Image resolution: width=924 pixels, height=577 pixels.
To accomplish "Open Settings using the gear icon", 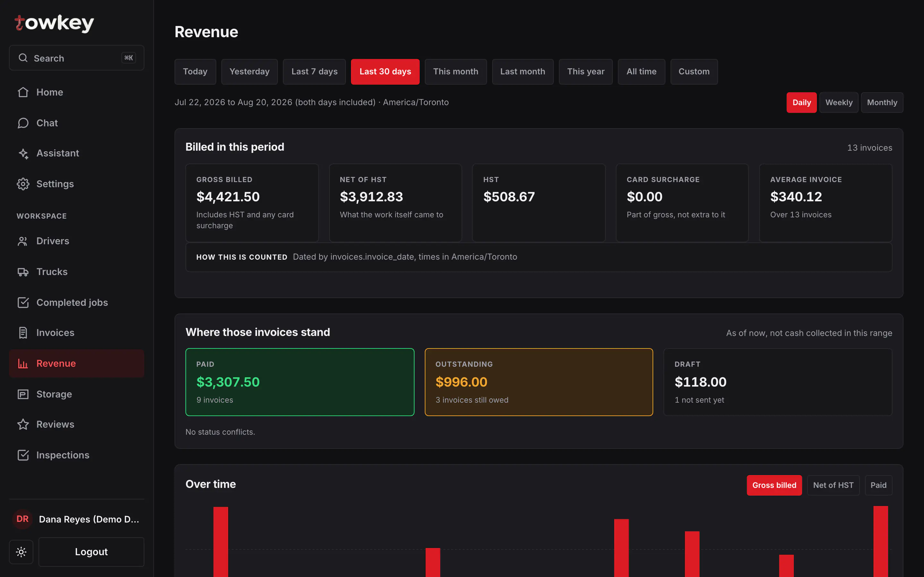I will 23,184.
